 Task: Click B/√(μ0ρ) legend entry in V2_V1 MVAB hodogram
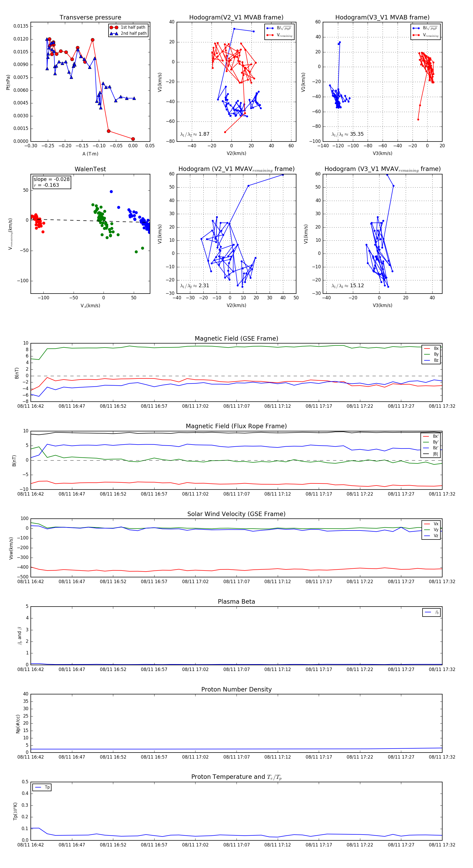click(279, 28)
